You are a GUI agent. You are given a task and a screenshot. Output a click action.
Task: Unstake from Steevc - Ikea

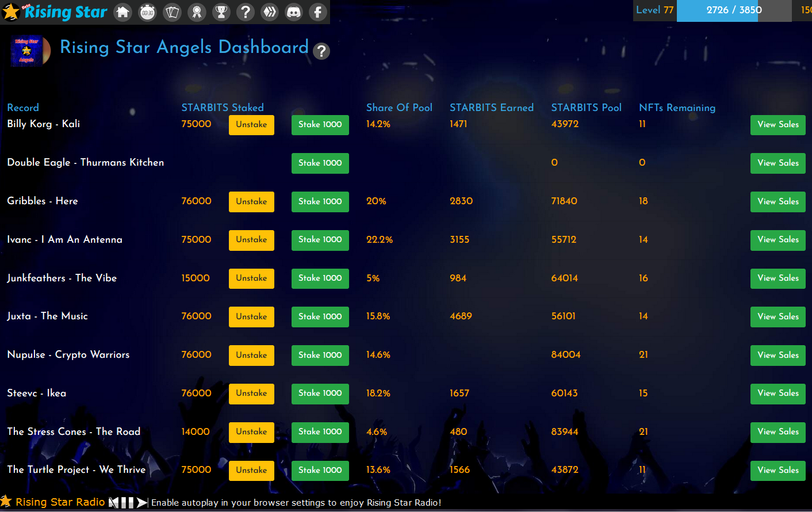coord(251,393)
